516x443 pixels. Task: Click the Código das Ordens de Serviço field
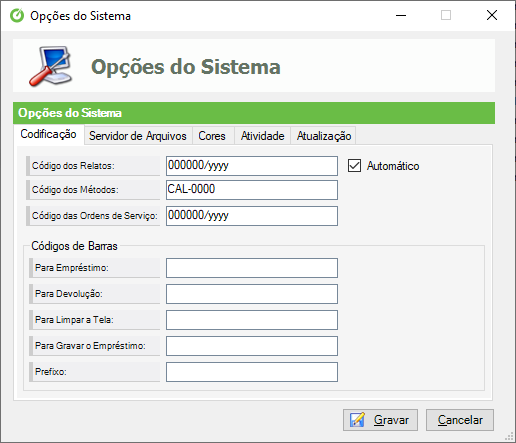click(x=252, y=216)
